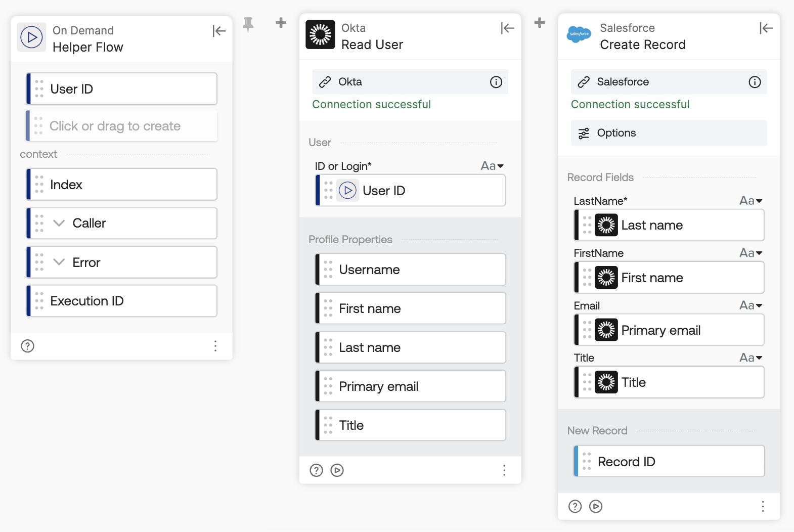
Task: Expand the Error context object
Action: (x=59, y=262)
